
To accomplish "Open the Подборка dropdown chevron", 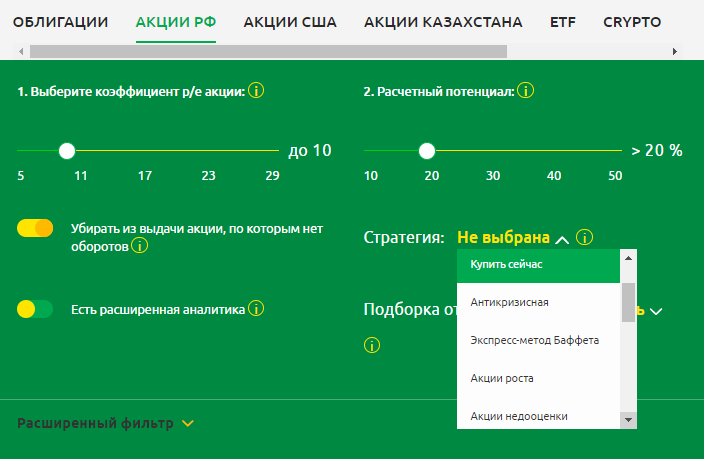I will (656, 311).
